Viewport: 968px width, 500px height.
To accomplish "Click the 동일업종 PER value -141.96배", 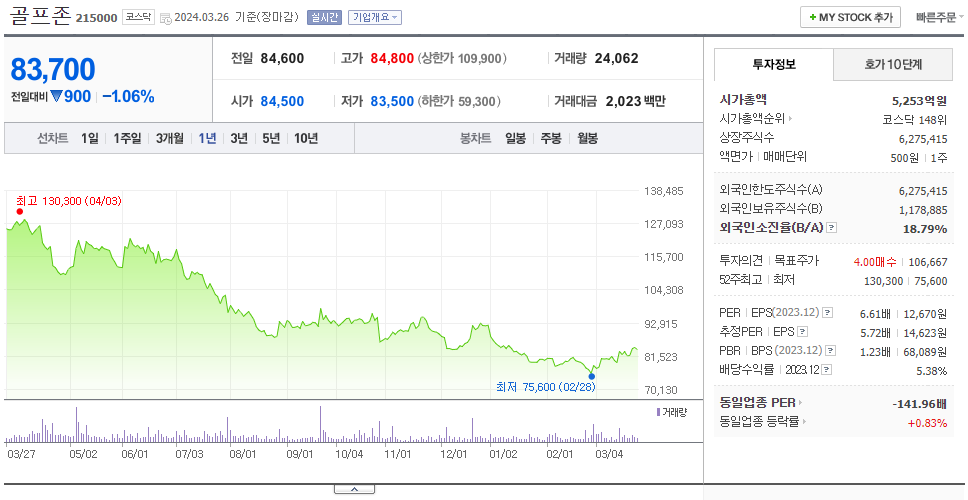I will click(x=920, y=404).
